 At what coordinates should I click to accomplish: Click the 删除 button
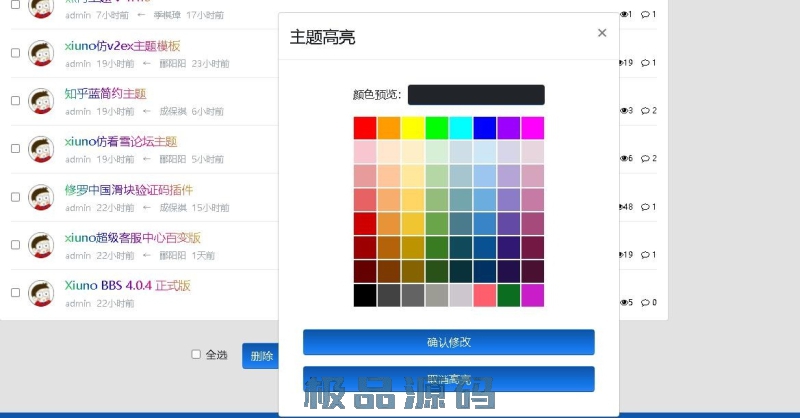coord(261,355)
